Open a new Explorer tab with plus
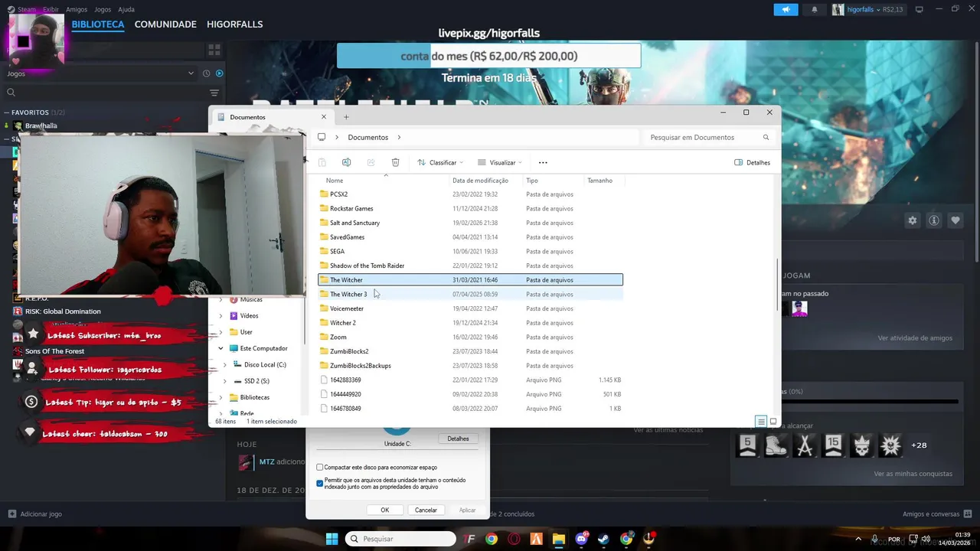980x551 pixels. click(346, 117)
